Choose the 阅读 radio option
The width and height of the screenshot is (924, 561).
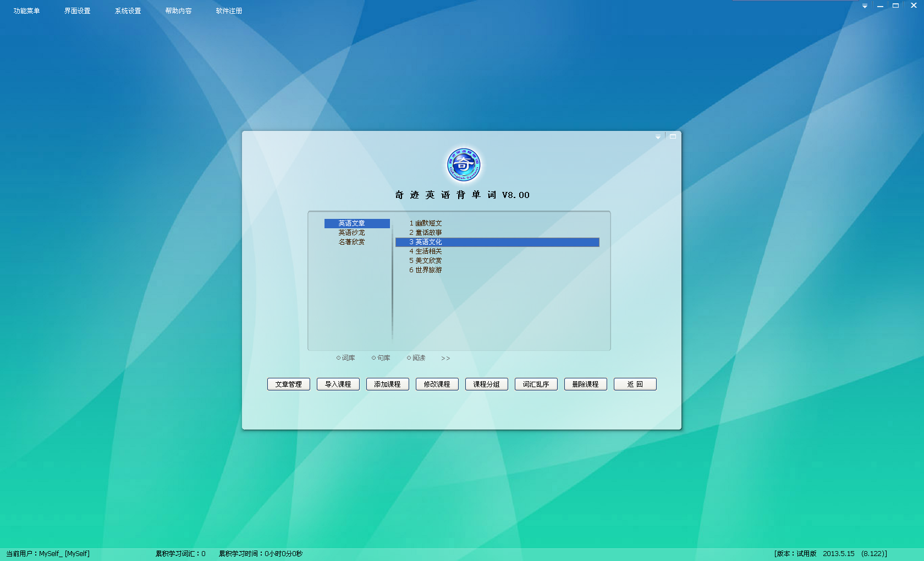416,358
